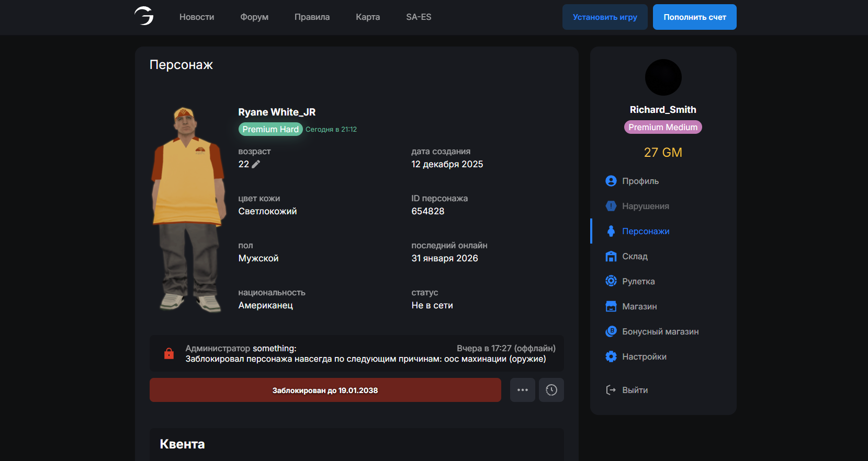Open the block history clock icon

tap(551, 390)
